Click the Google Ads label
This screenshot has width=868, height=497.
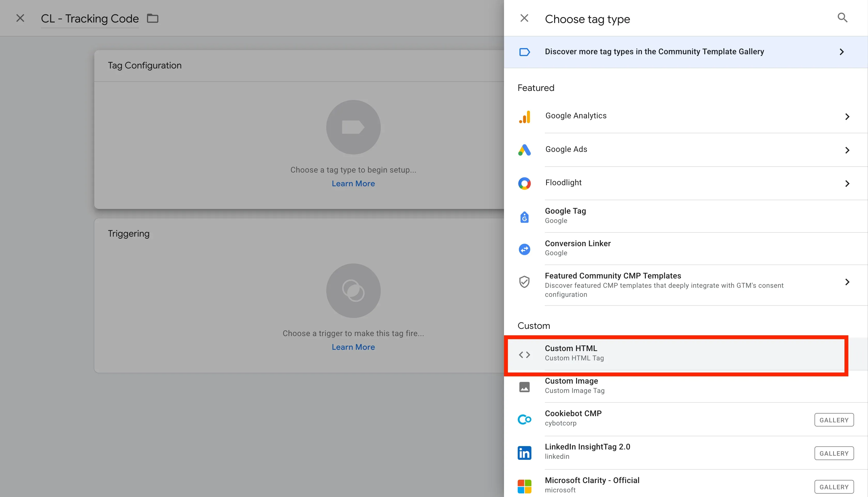pos(566,149)
